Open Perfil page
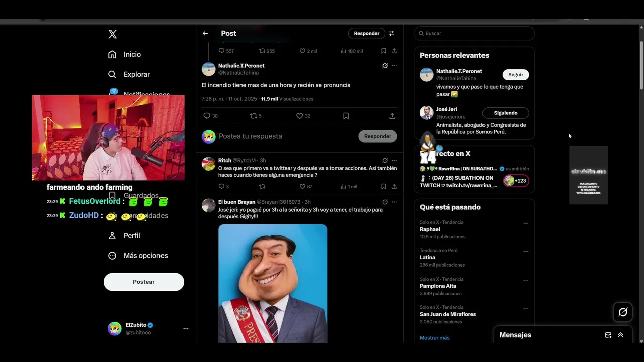The image size is (644, 362). tap(125, 236)
